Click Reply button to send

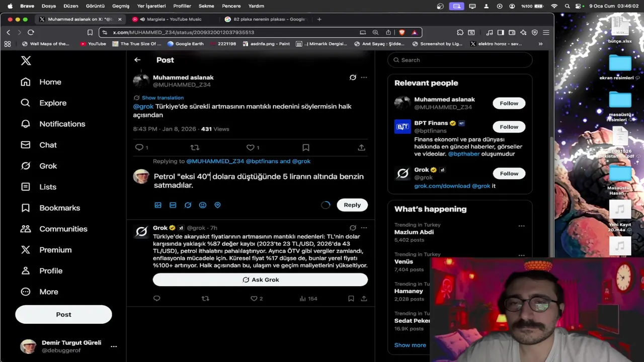[x=352, y=205]
